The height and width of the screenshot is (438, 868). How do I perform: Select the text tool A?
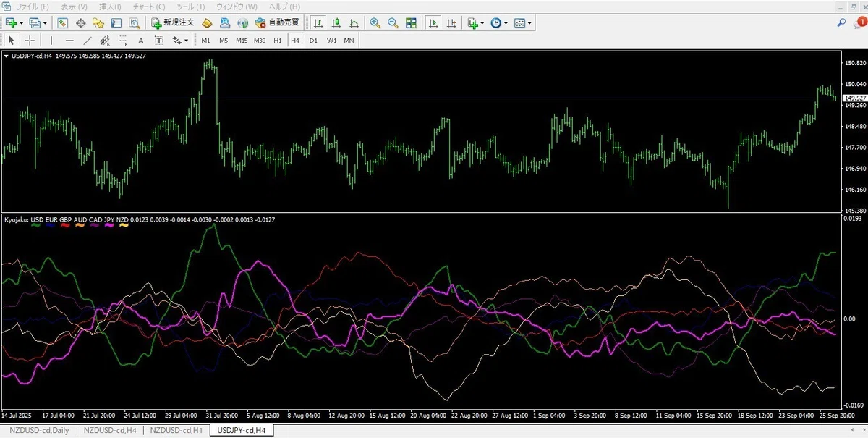(141, 41)
